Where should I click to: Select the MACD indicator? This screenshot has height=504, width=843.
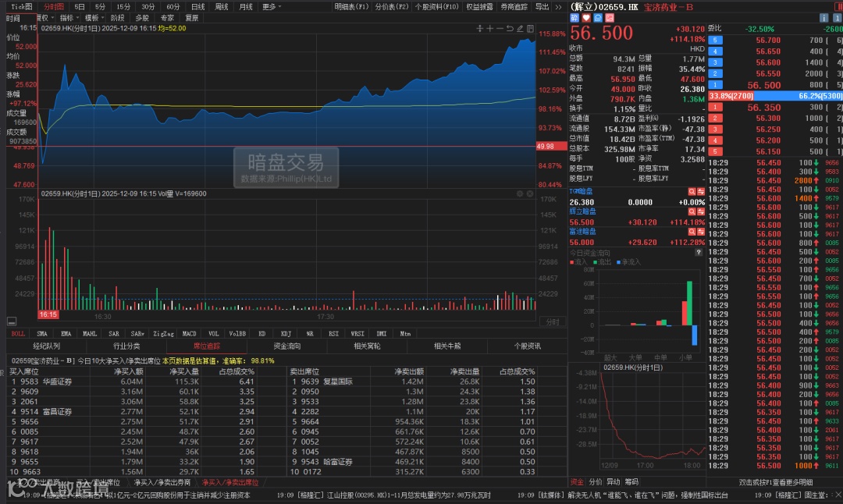click(189, 334)
